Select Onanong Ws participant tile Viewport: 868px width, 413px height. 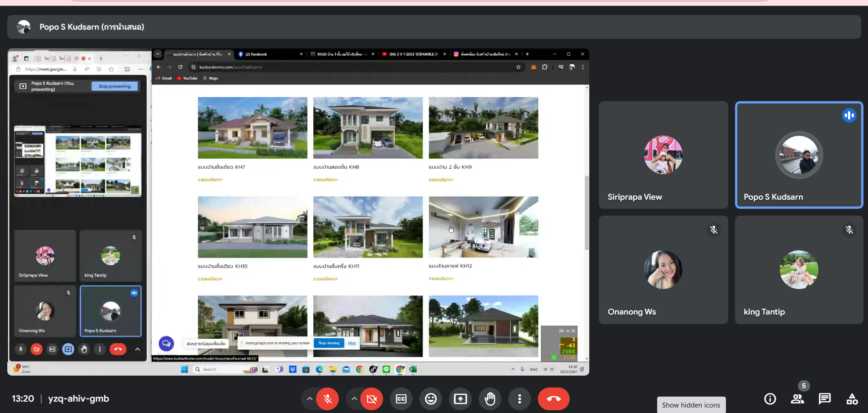(663, 270)
